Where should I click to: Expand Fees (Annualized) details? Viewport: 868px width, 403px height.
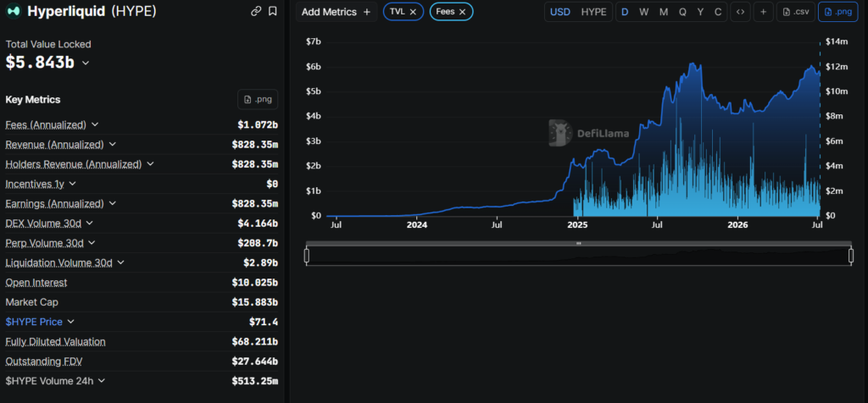coord(95,124)
